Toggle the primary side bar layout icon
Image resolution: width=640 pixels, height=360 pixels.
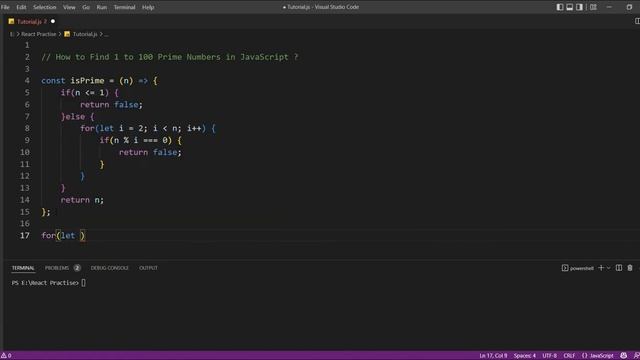560,7
